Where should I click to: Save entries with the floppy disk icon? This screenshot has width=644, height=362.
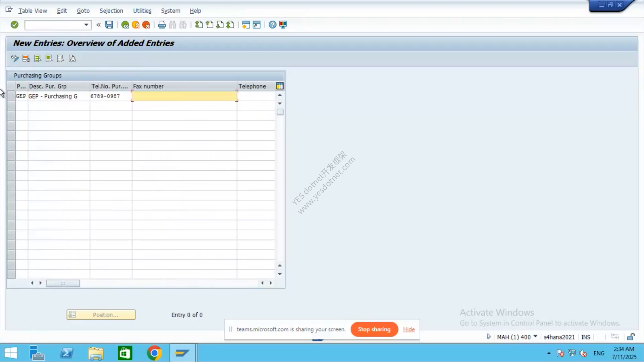tap(109, 24)
